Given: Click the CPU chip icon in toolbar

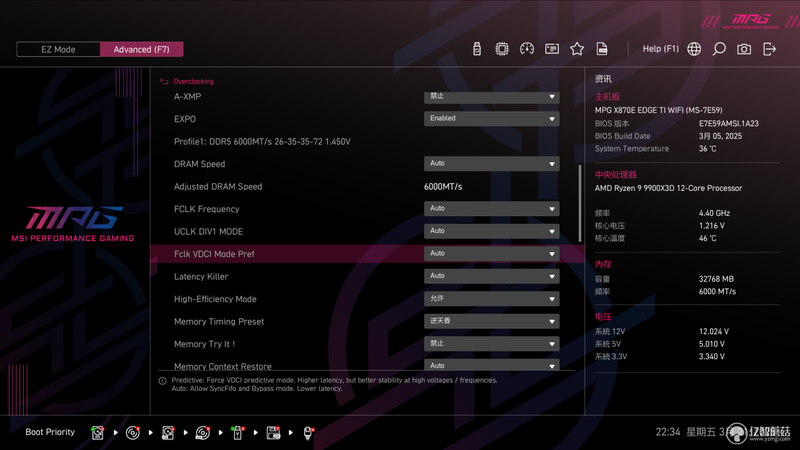Looking at the screenshot, I should pyautogui.click(x=502, y=49).
